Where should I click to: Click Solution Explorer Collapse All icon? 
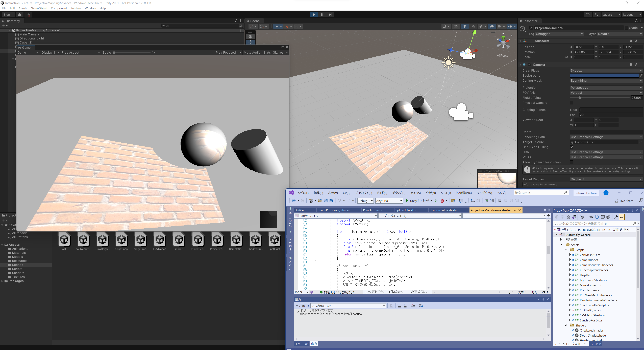tap(603, 217)
